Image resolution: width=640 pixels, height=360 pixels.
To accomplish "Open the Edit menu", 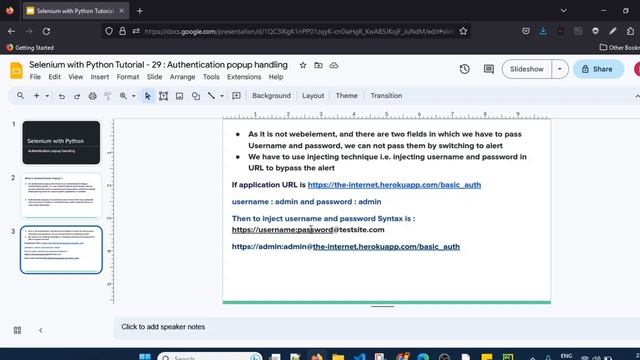I will (x=54, y=77).
